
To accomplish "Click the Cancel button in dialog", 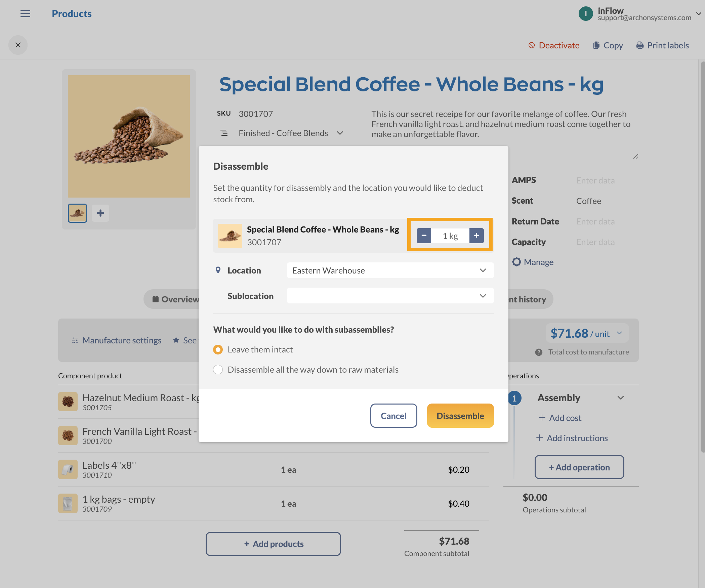I will pos(393,416).
